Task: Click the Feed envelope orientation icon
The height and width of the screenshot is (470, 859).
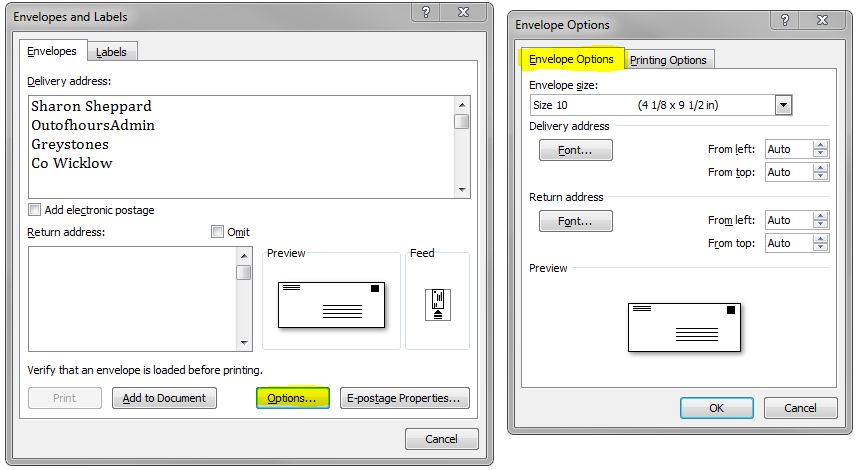Action: (x=438, y=305)
